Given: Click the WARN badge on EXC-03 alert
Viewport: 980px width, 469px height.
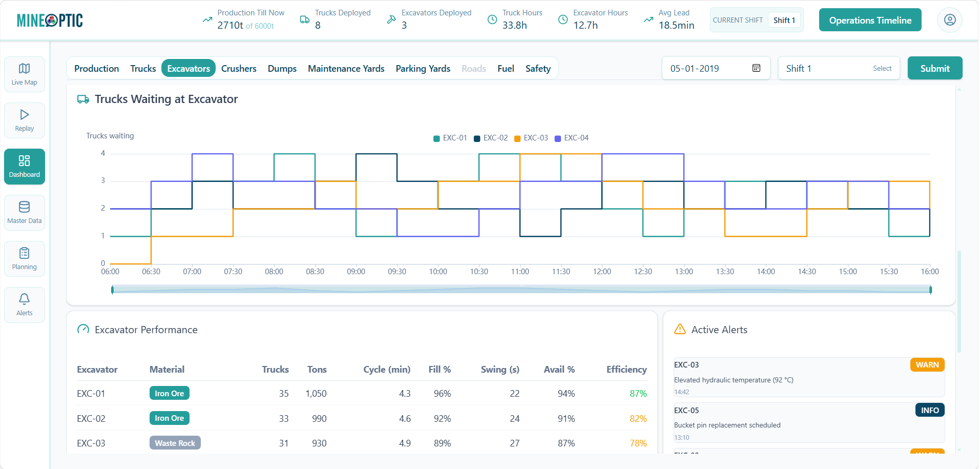Looking at the screenshot, I should pos(927,365).
